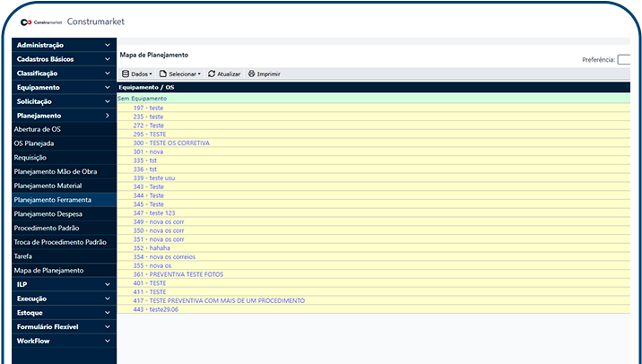The width and height of the screenshot is (642, 364).
Task: Open Abertura de OS menu item
Action: coord(38,129)
